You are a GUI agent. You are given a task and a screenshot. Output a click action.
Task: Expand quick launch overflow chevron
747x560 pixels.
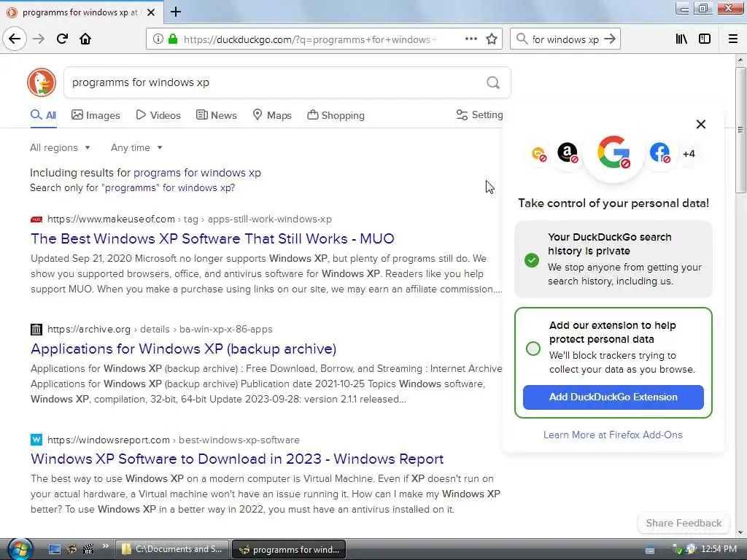coord(106,545)
